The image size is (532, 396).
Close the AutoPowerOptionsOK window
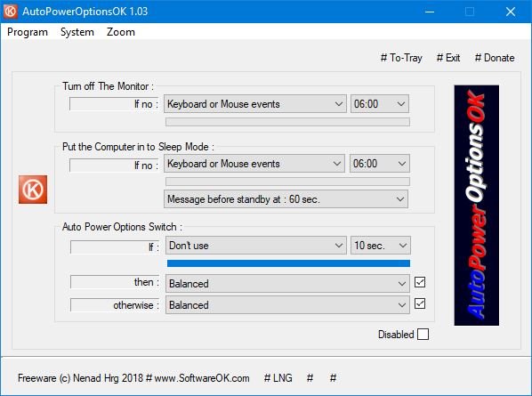pyautogui.click(x=511, y=12)
